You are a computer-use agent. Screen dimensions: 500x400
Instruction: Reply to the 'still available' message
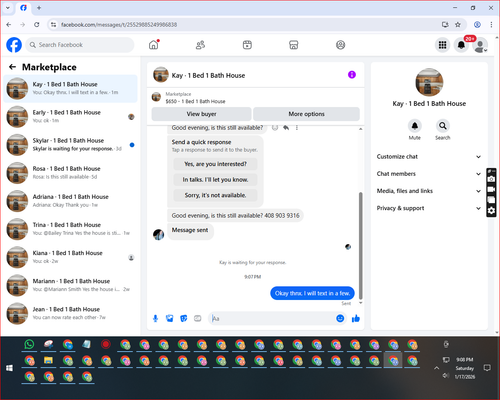pyautogui.click(x=286, y=128)
